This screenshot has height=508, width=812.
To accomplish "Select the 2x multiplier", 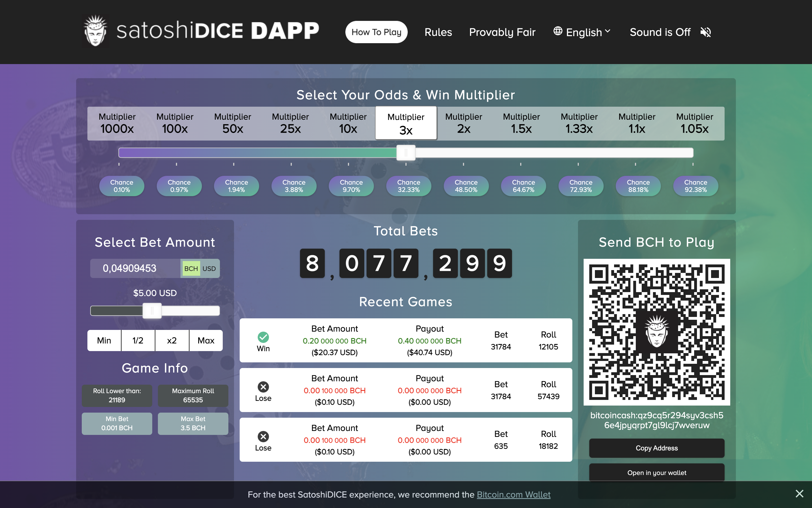I will click(464, 123).
